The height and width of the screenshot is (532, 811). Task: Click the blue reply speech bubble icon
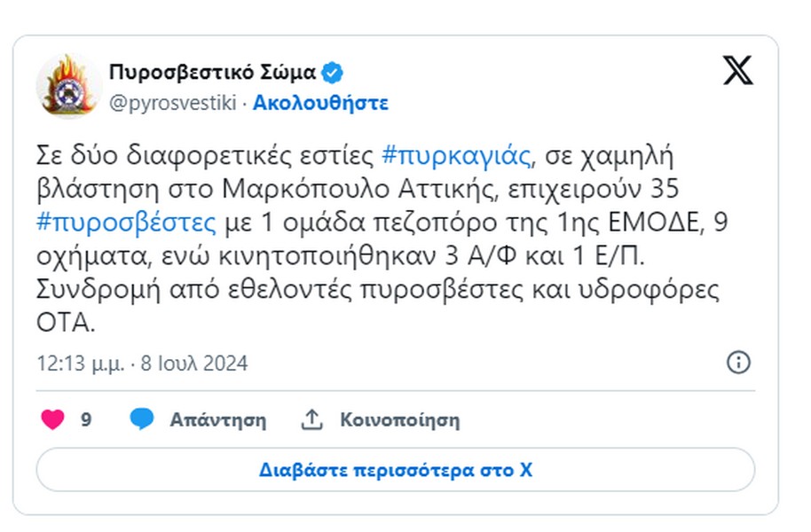coord(142,419)
